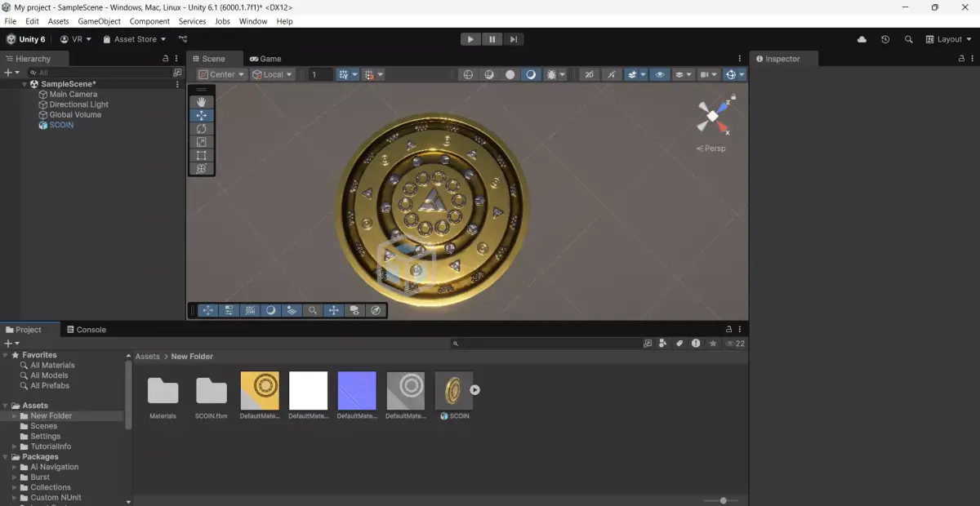980x506 pixels.
Task: Select shaded wireframe draw mode icon
Action: (x=489, y=74)
